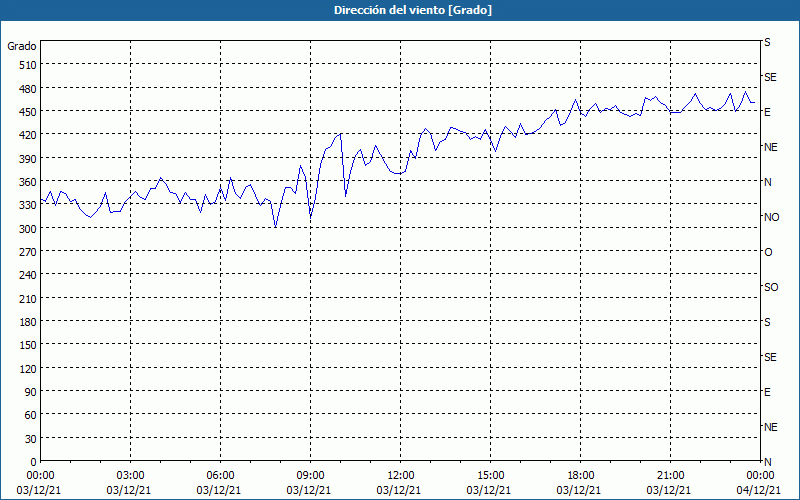Click the '15:00' time axis label
This screenshot has width=800, height=500.
pos(489,476)
